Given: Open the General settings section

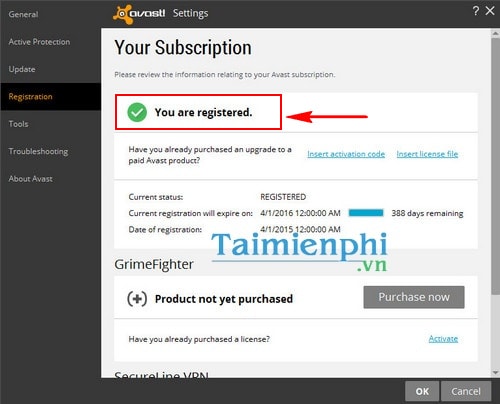Looking at the screenshot, I should click(23, 14).
